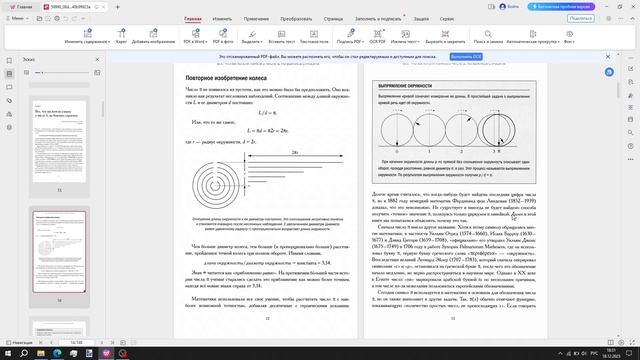This screenshot has height=360, width=640.
Task: Open attachments panel in left sidebar
Action: 9,101
